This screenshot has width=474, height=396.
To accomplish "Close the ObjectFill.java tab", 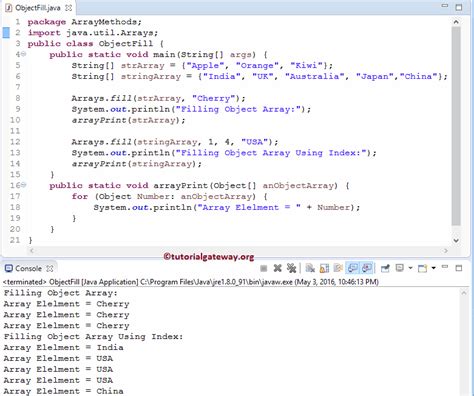I will [x=68, y=8].
